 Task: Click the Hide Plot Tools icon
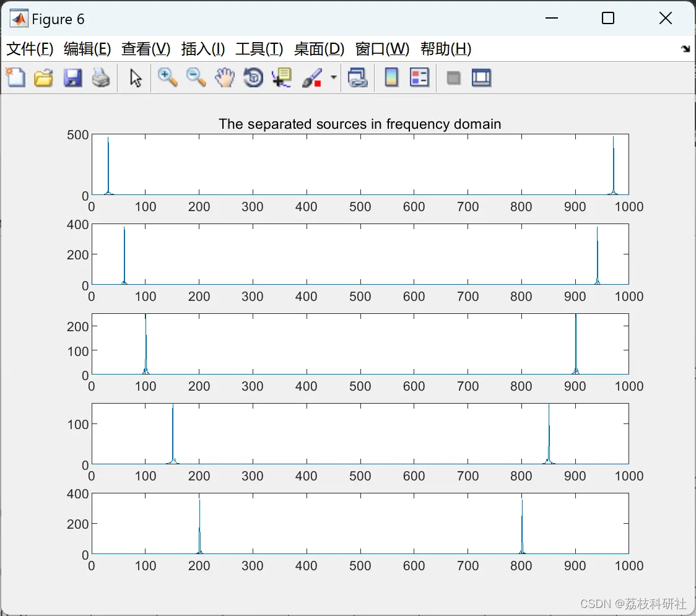coord(453,78)
